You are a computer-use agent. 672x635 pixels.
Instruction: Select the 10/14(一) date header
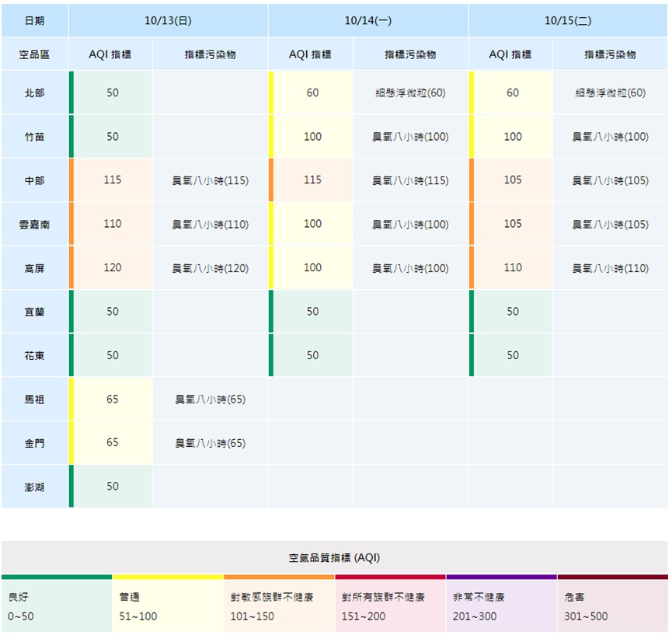pos(368,21)
